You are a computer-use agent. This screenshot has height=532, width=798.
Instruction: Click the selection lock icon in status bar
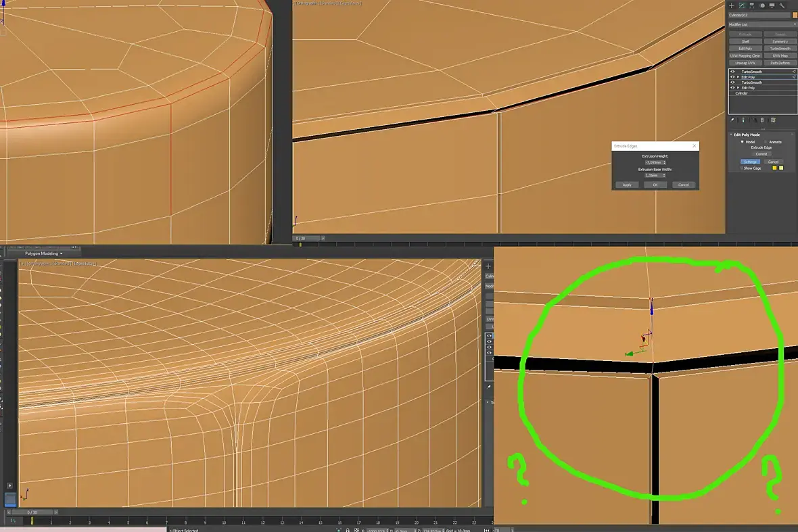pos(348,531)
